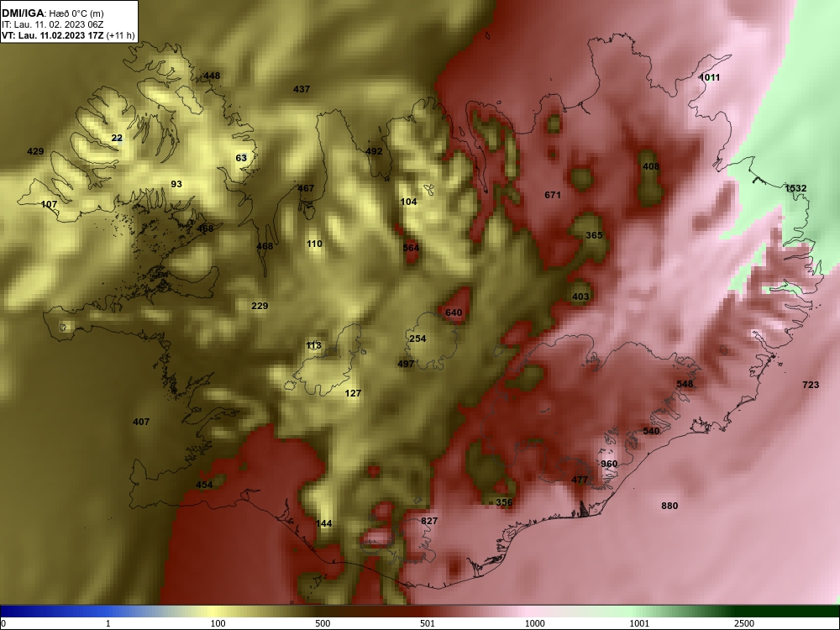Click the map value 113

pos(313,345)
